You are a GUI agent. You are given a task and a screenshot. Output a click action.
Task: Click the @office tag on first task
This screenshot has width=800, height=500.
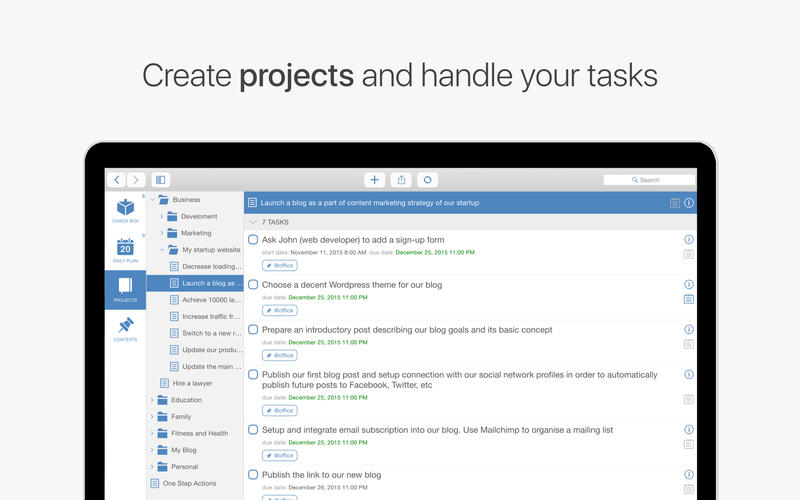pyautogui.click(x=280, y=265)
